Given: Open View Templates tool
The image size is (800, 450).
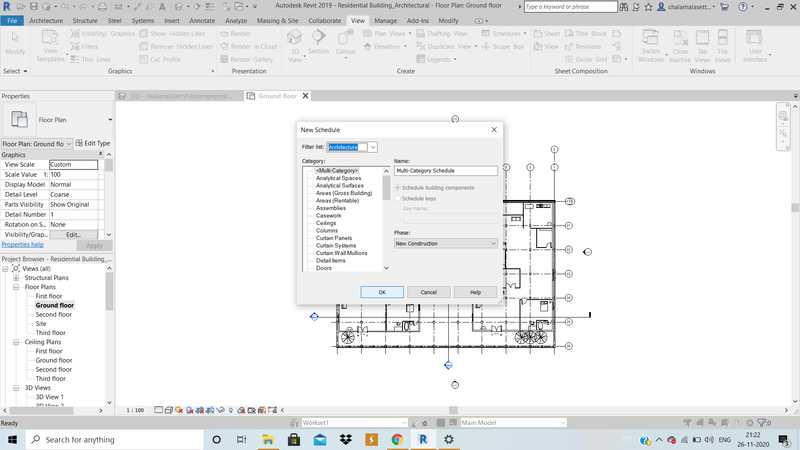Looking at the screenshot, I should (x=50, y=46).
